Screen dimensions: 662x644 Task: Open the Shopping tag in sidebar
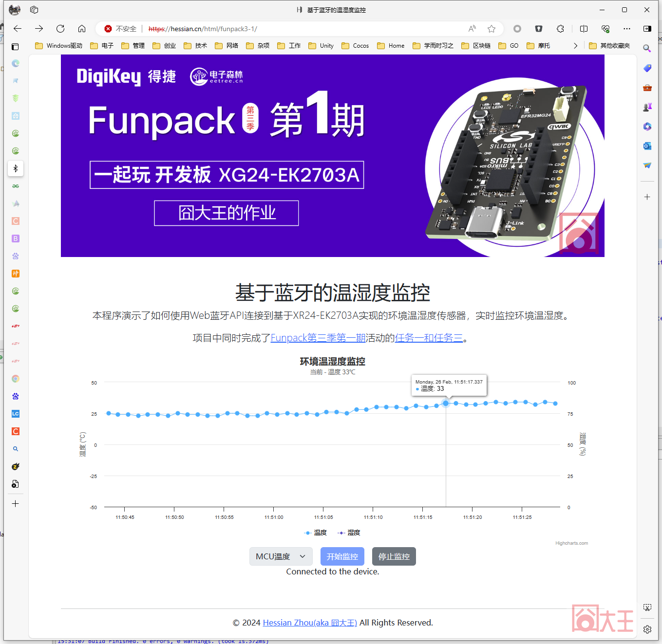(x=647, y=68)
